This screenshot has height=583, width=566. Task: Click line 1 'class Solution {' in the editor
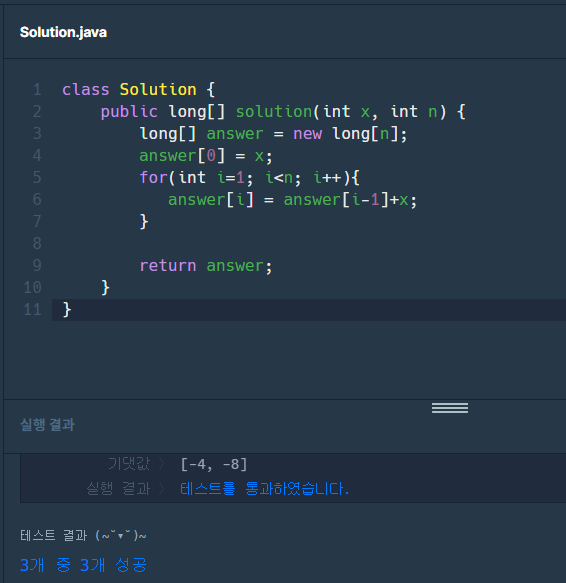[x=138, y=90]
